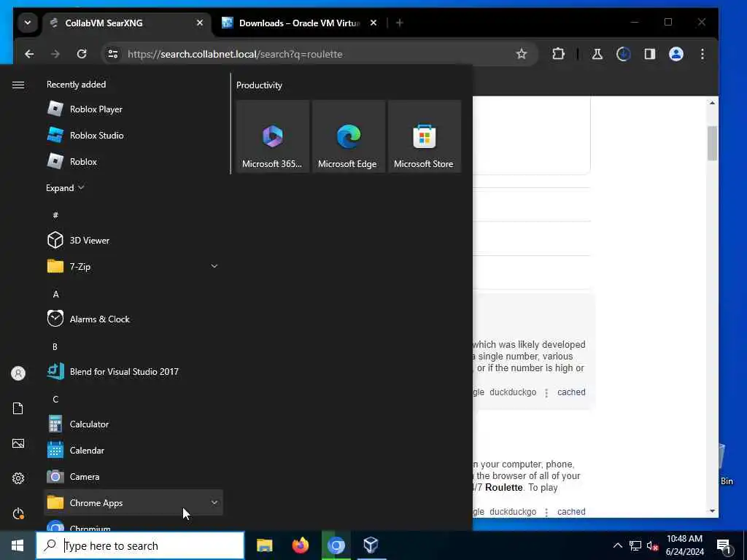Screen dimensions: 747x560
Task: Open Alarms & Clock app
Action: tap(133, 319)
